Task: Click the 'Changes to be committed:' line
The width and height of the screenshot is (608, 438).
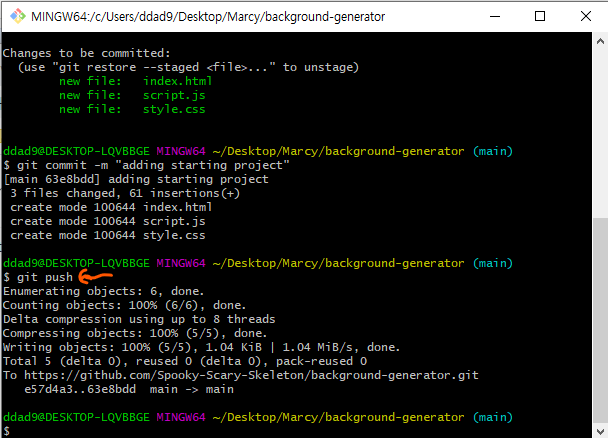Action: pos(86,53)
